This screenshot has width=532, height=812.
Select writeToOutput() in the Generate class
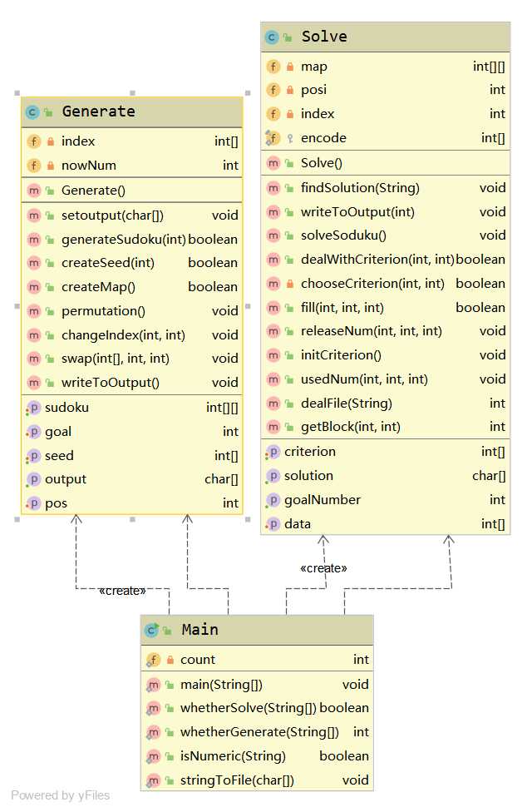pyautogui.click(x=132, y=383)
